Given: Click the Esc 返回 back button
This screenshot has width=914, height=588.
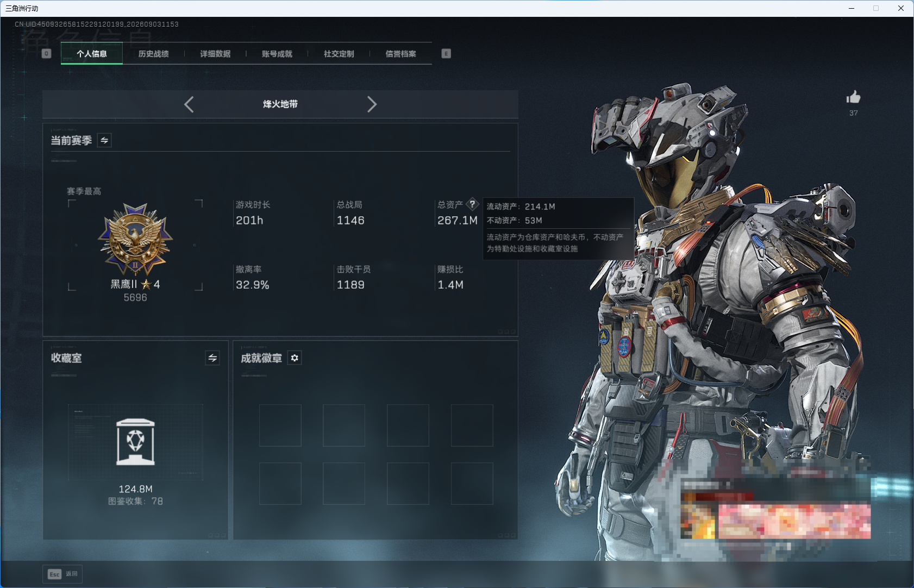Looking at the screenshot, I should (x=62, y=574).
